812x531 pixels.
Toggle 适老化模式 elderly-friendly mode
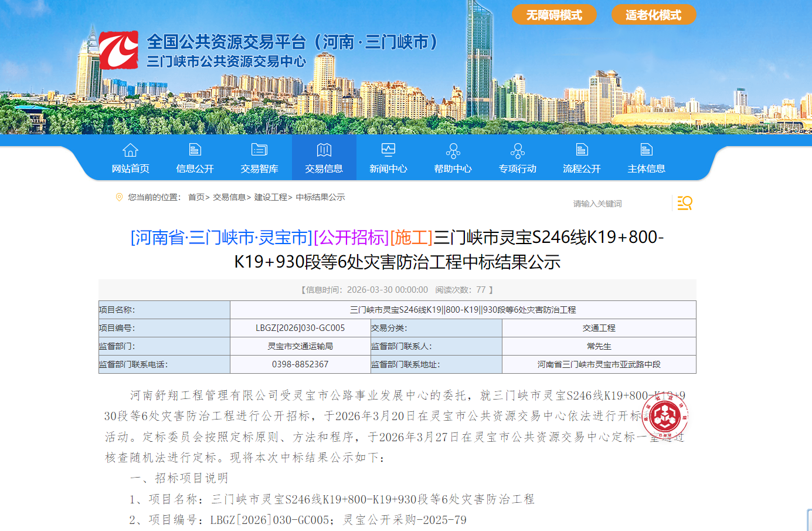click(x=653, y=15)
